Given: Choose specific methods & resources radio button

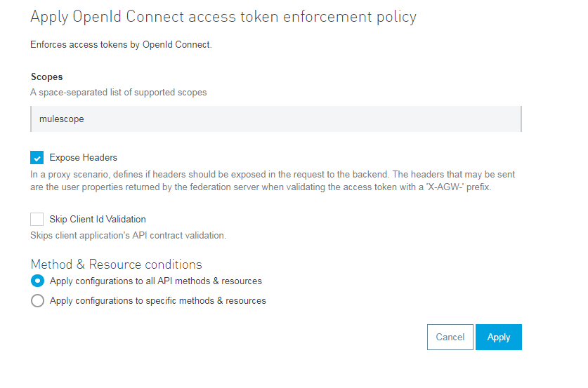Looking at the screenshot, I should (37, 301).
